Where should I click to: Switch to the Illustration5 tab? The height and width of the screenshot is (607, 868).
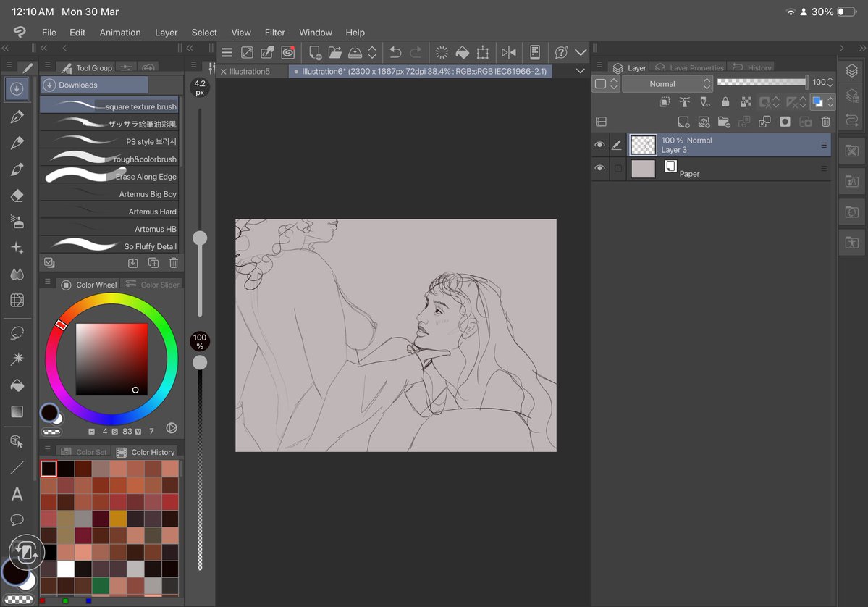pyautogui.click(x=250, y=71)
